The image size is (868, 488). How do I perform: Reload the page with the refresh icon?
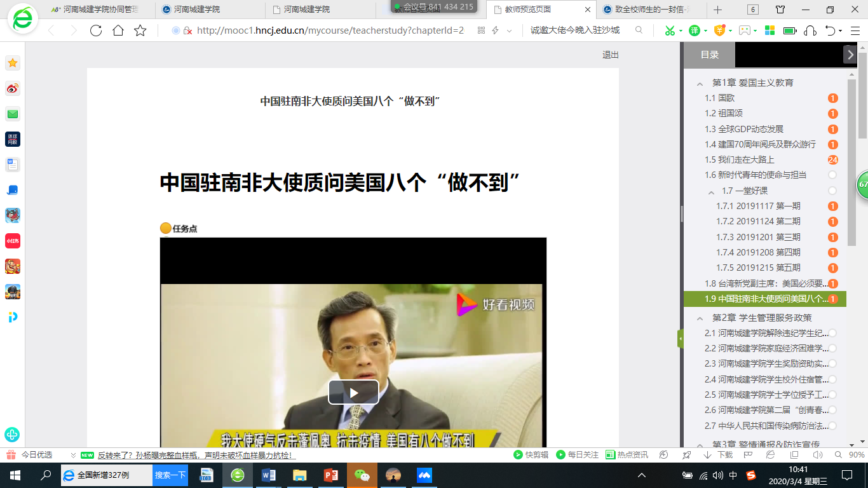[96, 30]
